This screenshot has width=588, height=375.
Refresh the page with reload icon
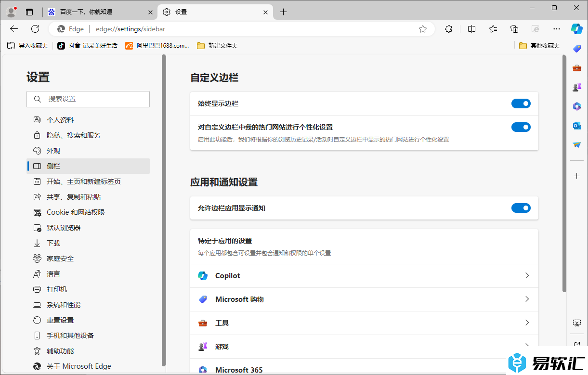point(35,29)
